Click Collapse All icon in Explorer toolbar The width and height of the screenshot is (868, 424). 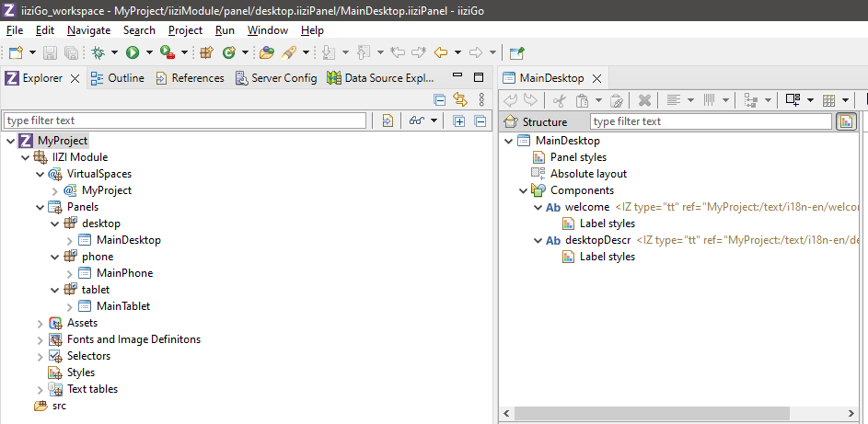[x=440, y=100]
